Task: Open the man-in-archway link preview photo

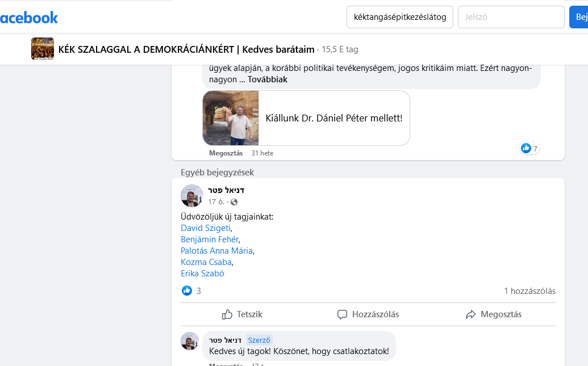Action: pyautogui.click(x=231, y=118)
